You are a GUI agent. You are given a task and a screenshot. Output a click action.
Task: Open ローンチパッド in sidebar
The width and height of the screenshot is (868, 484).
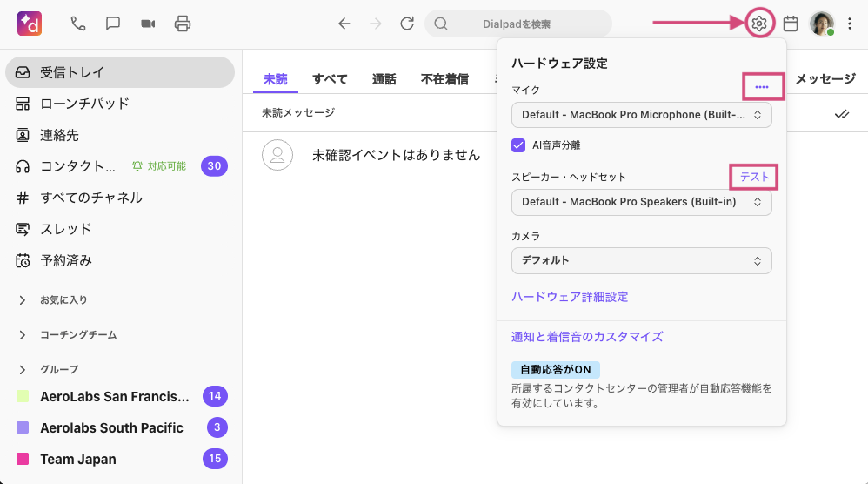pos(120,104)
